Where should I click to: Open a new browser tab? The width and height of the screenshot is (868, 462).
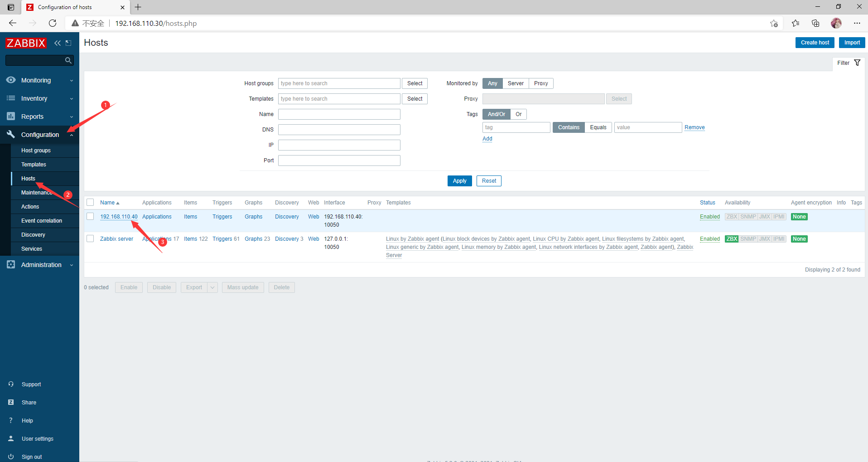pyautogui.click(x=138, y=7)
